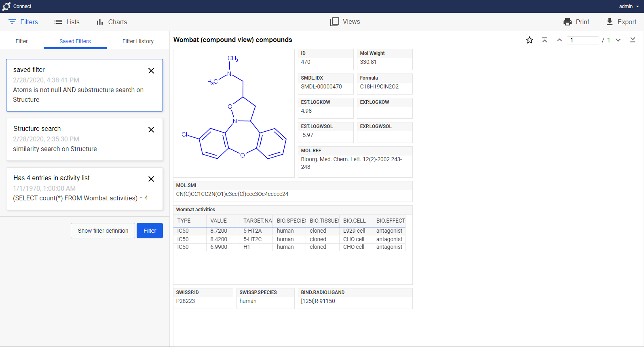The image size is (644, 347).
Task: Export the compound data
Action: pos(621,22)
